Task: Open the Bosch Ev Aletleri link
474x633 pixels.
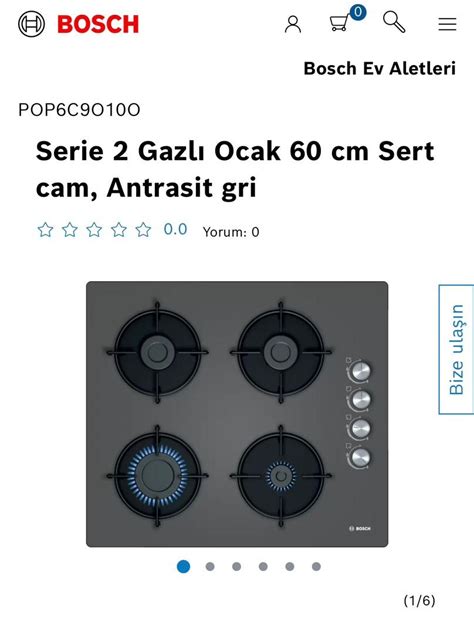Action: tap(380, 68)
